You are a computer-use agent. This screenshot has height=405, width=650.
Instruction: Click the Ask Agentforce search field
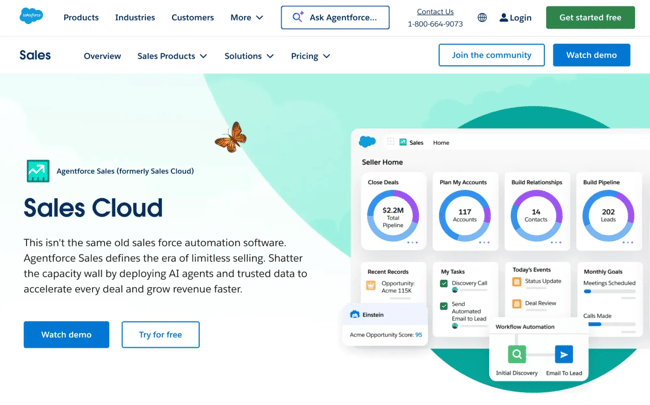click(335, 17)
